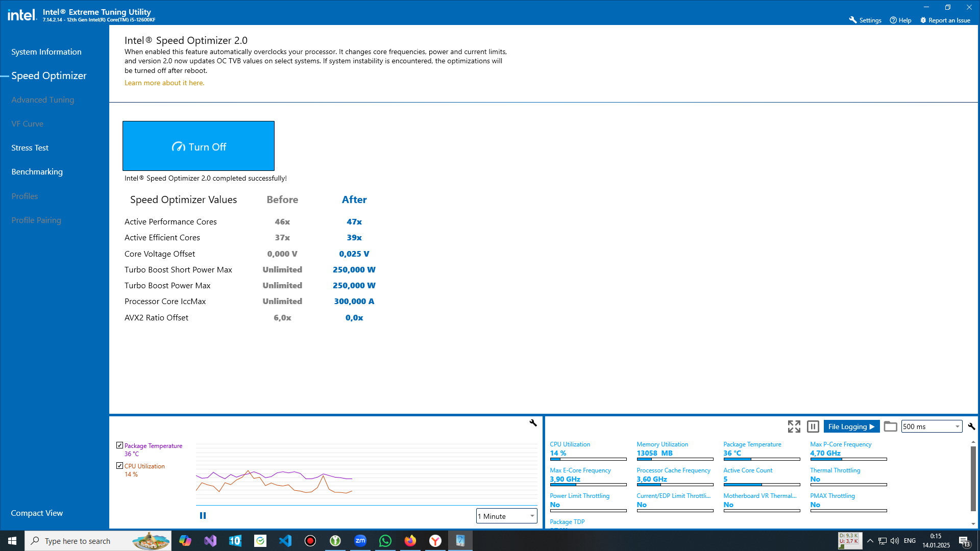The image size is (980, 551).
Task: Pause the graph playback
Action: 203,516
